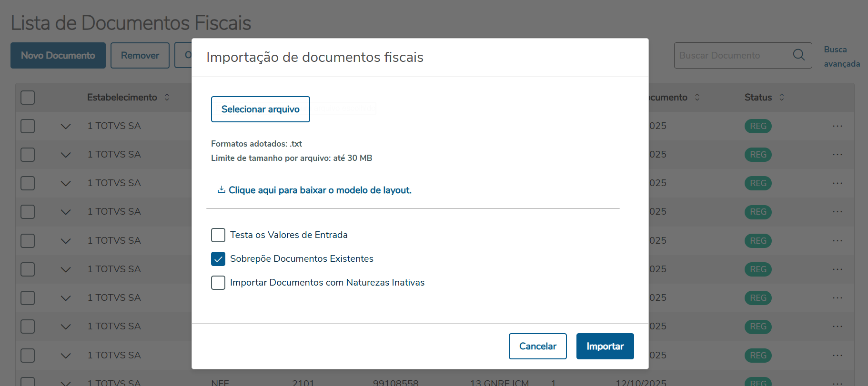Open the Busca avançada link
The width and height of the screenshot is (868, 386).
point(841,56)
